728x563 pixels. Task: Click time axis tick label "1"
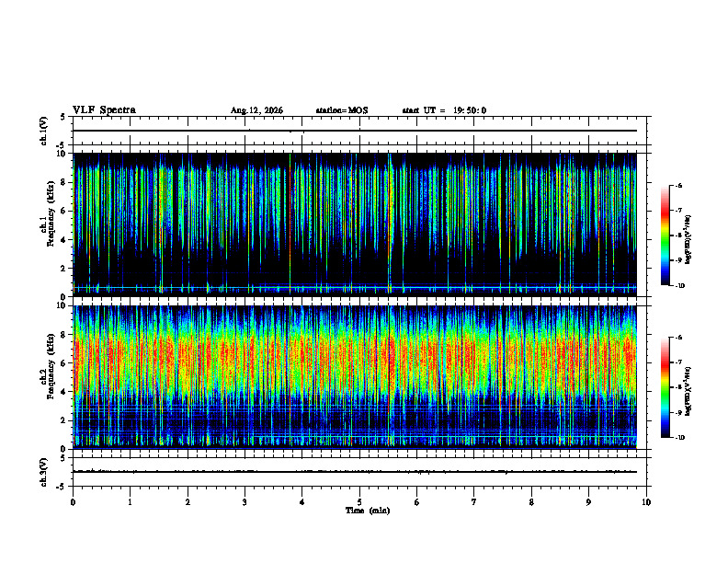point(130,501)
